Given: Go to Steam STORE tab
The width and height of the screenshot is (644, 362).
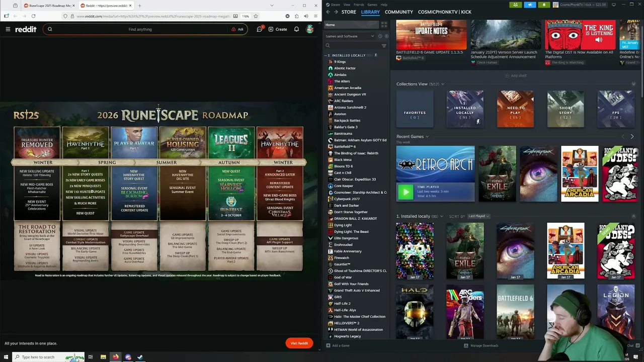Looking at the screenshot, I should (349, 12).
